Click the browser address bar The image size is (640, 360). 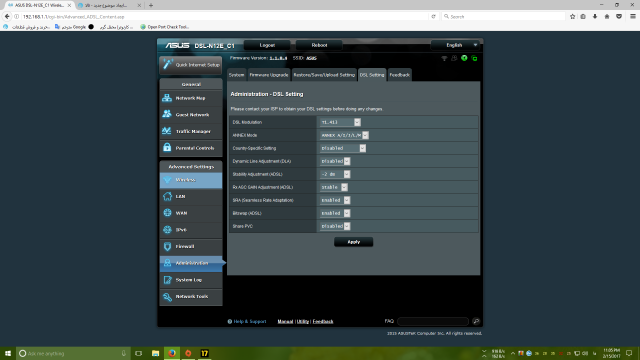pyautogui.click(x=224, y=17)
